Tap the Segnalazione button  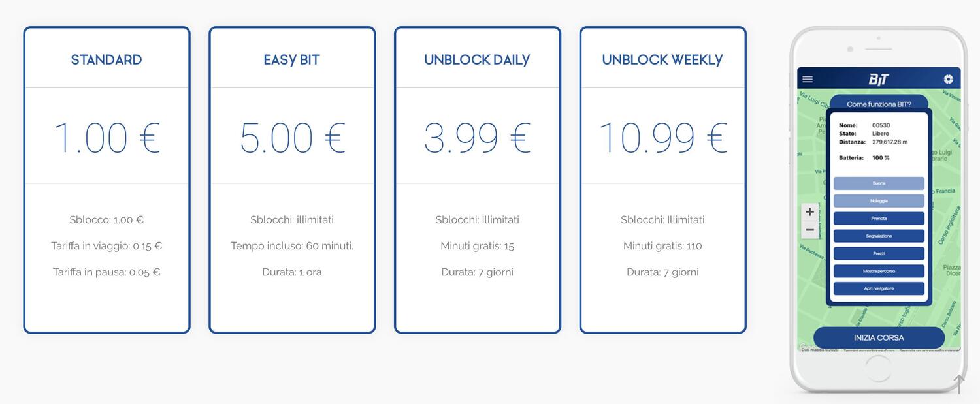pyautogui.click(x=879, y=236)
